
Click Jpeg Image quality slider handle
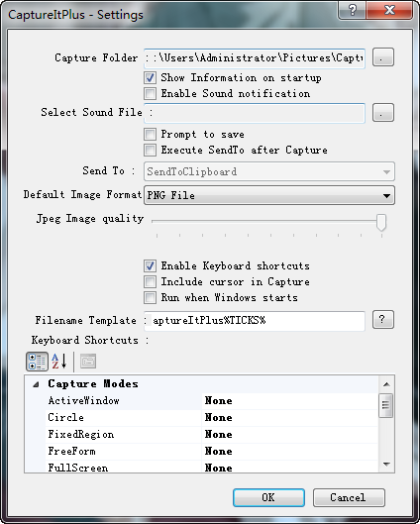coord(381,223)
